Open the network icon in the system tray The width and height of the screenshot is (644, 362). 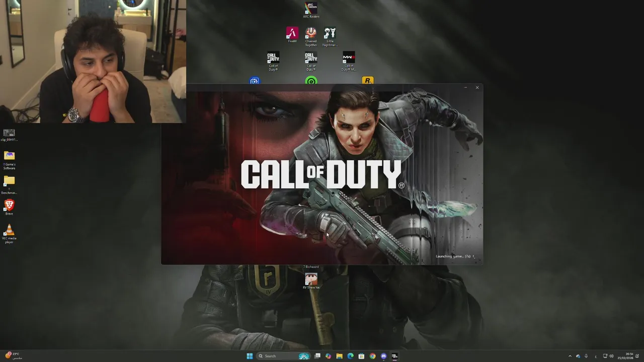[x=605, y=356]
